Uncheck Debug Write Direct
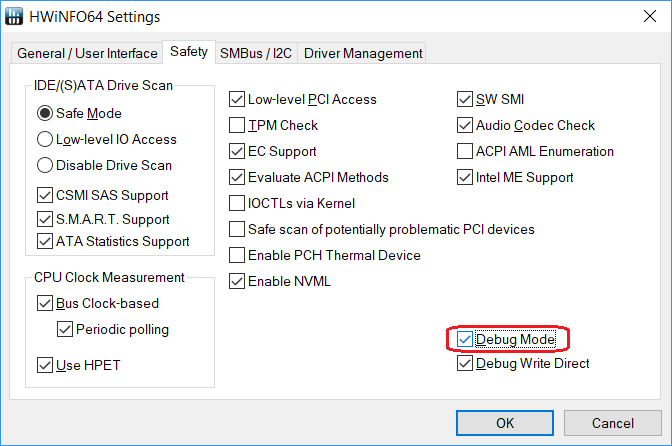The height and width of the screenshot is (446, 672). pos(465,363)
